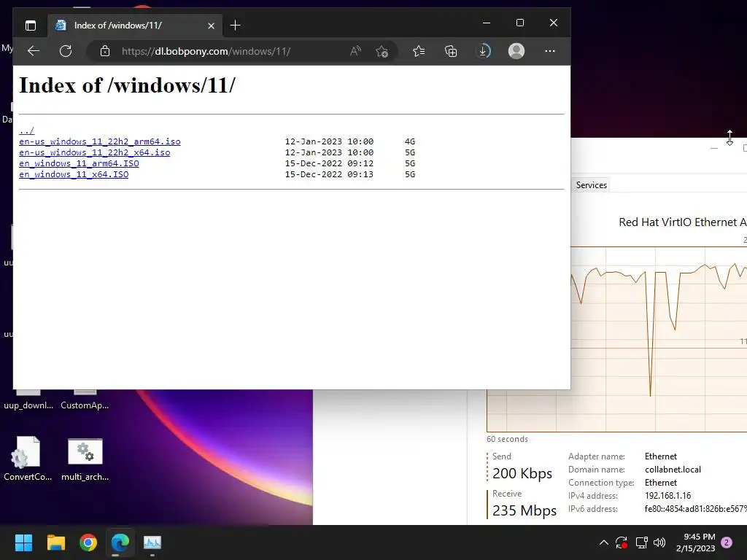Open the notification badge showing 2

point(727,542)
